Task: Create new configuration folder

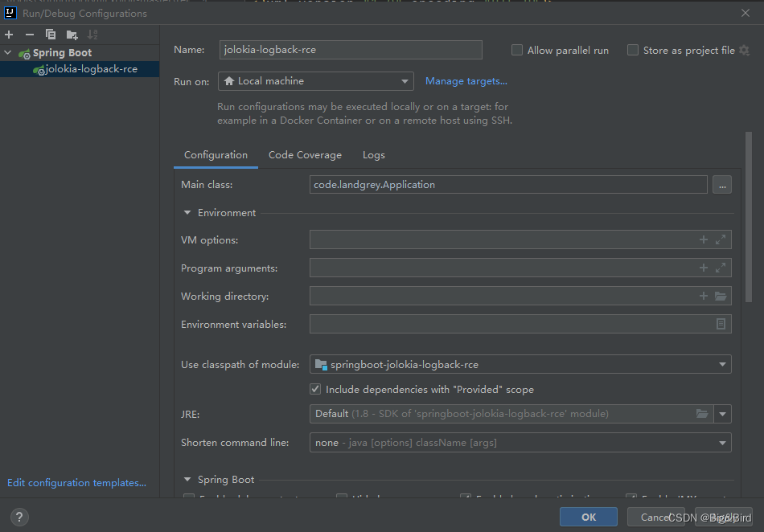Action: coord(72,35)
